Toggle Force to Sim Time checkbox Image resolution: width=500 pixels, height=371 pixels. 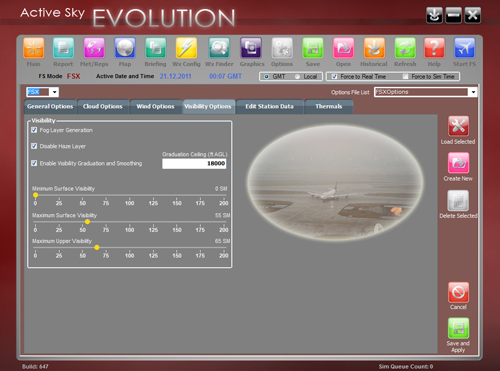point(405,77)
